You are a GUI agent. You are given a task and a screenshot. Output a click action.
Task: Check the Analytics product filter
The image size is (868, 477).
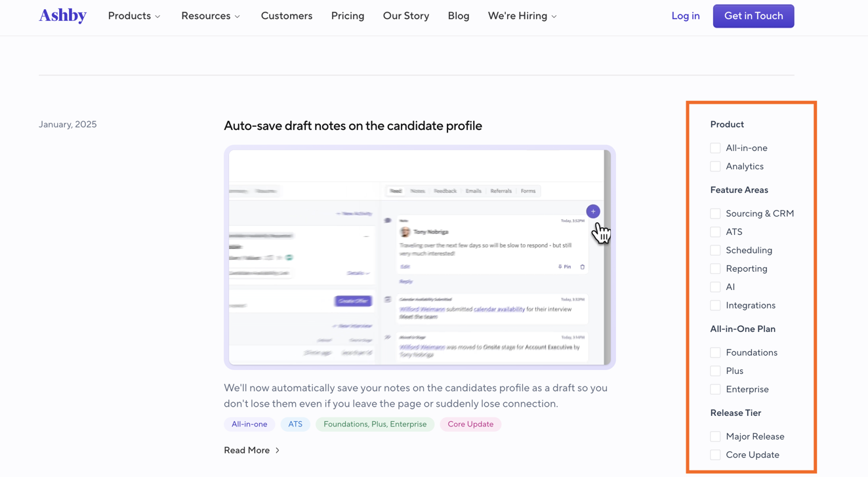point(715,167)
